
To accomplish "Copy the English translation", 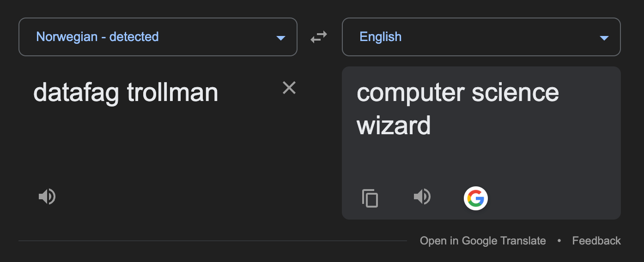I will pos(370,198).
